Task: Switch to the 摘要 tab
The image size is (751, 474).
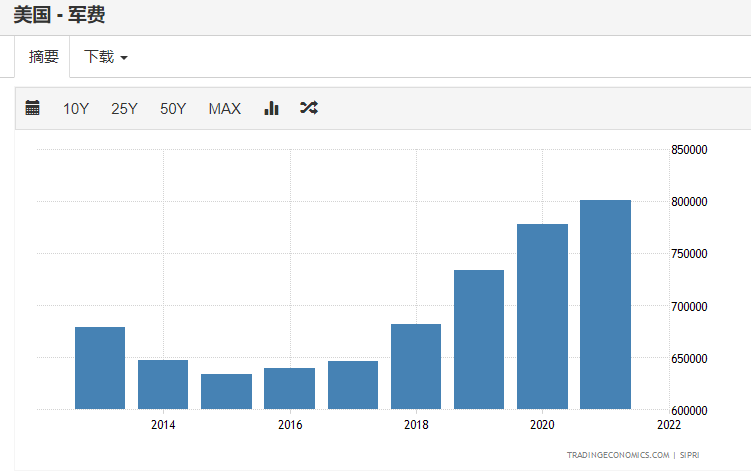Action: click(44, 57)
